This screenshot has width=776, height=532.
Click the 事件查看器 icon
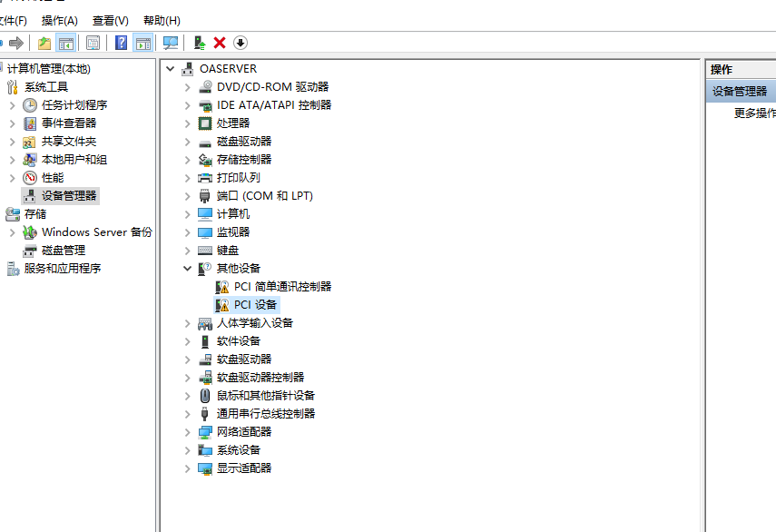[x=30, y=123]
